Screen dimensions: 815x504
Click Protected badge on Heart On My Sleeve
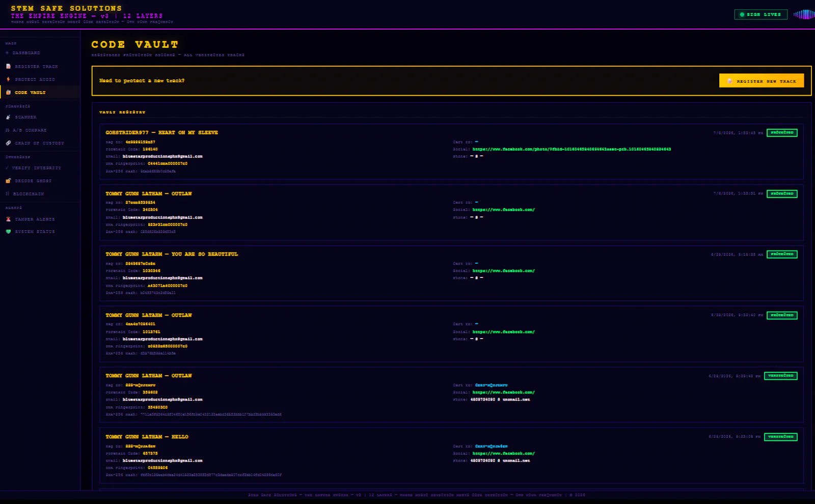click(x=782, y=132)
